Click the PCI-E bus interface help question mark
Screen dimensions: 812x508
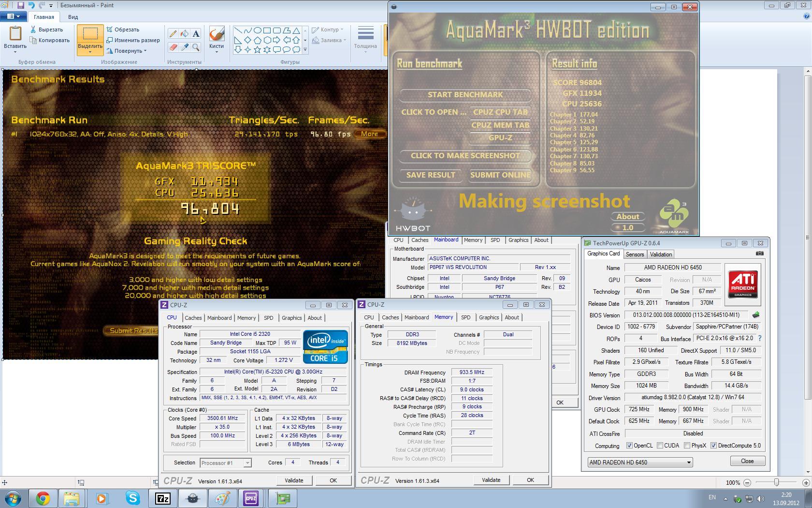(760, 338)
